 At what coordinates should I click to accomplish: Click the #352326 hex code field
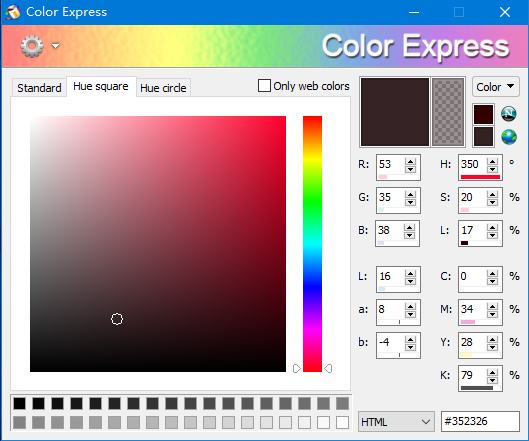pyautogui.click(x=480, y=421)
